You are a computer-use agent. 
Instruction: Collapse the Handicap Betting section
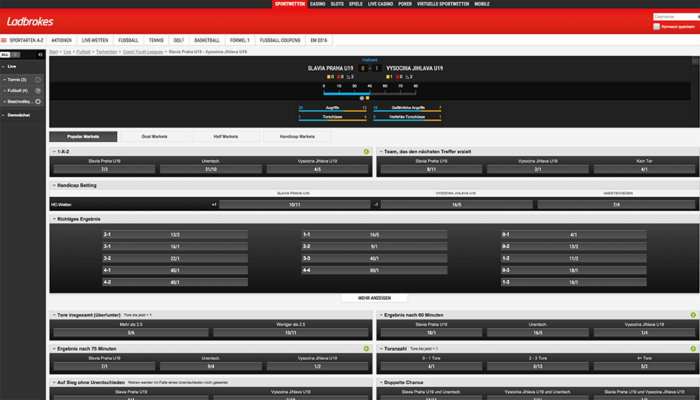point(54,185)
